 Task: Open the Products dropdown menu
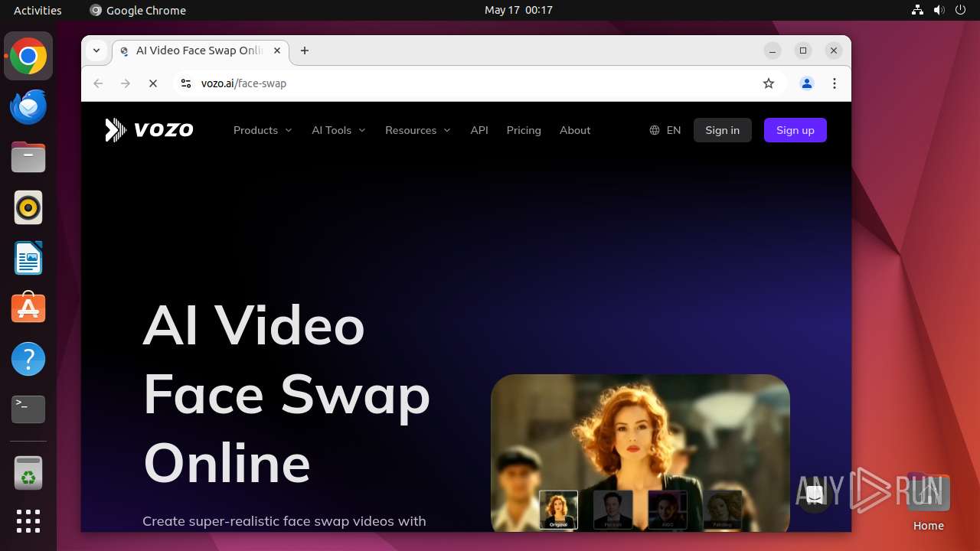[x=263, y=130]
